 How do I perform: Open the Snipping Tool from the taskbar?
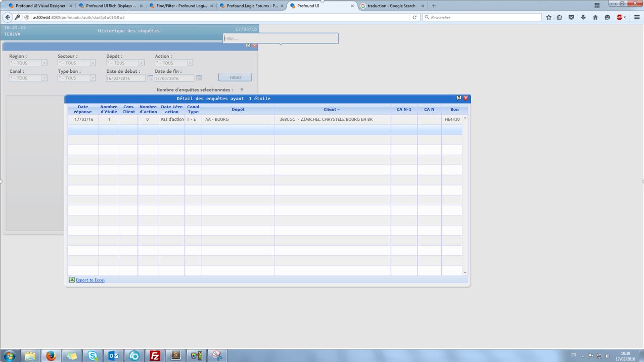217,355
